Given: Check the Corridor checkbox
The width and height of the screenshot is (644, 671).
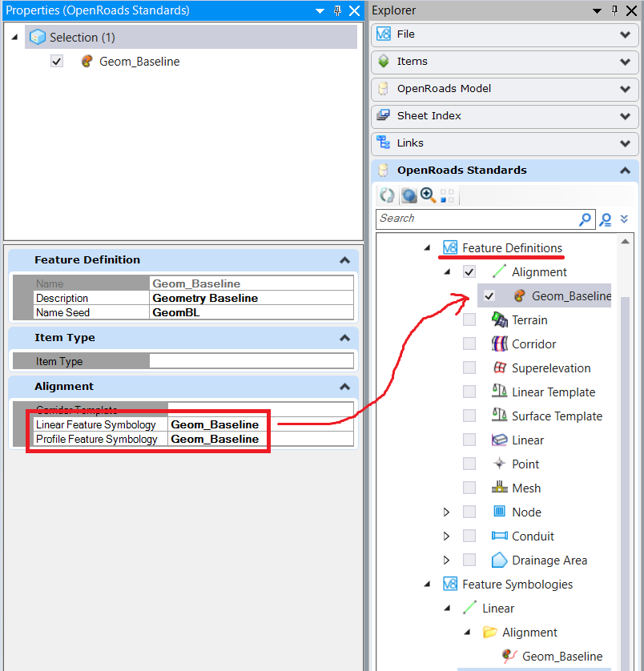Looking at the screenshot, I should (469, 344).
